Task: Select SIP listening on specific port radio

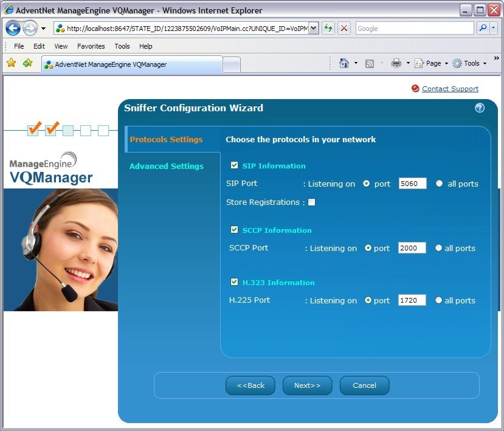Action: [x=366, y=184]
